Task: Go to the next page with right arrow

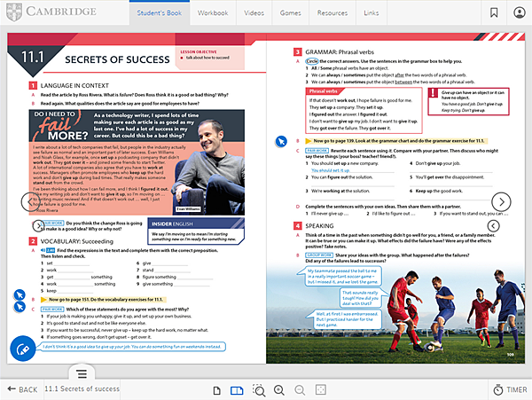Action: tap(501, 202)
